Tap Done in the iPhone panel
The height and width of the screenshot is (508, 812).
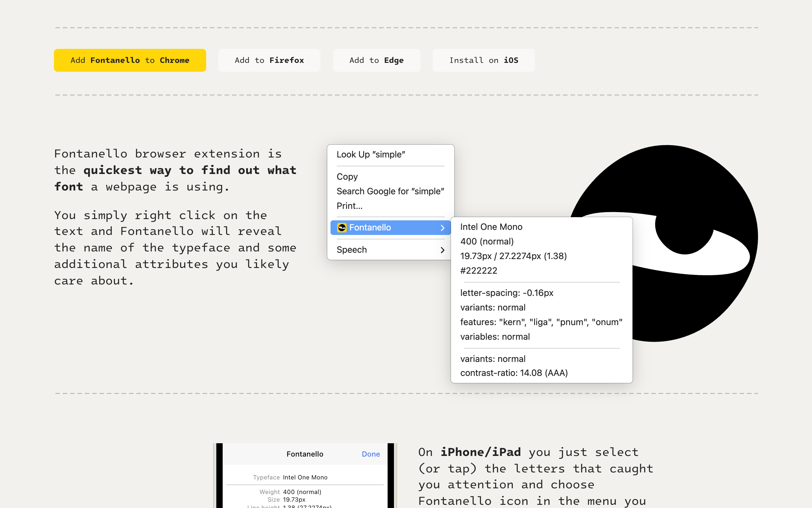371,454
